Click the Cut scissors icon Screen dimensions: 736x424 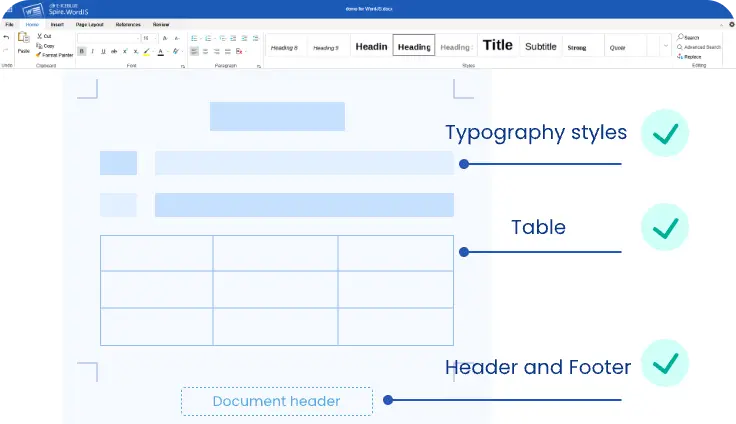point(38,36)
